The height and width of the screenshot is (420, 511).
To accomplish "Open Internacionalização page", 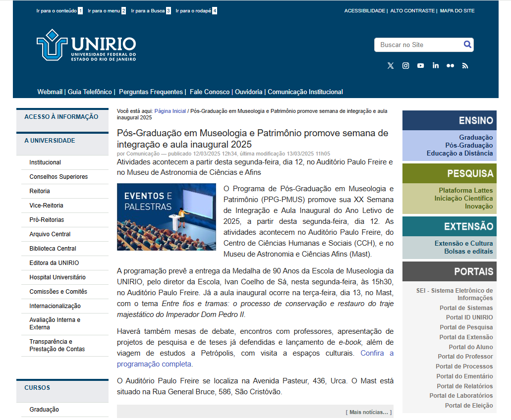I will 55,306.
